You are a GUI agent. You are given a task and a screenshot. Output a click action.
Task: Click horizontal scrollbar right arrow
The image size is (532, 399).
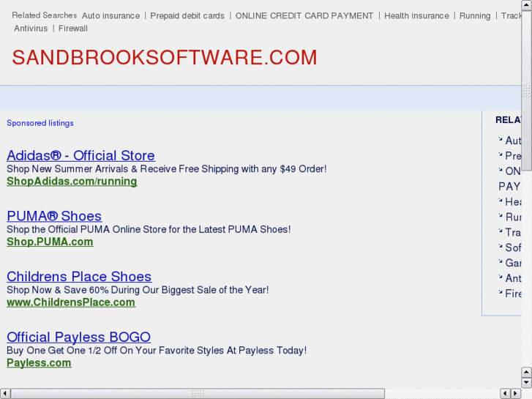[x=516, y=394]
